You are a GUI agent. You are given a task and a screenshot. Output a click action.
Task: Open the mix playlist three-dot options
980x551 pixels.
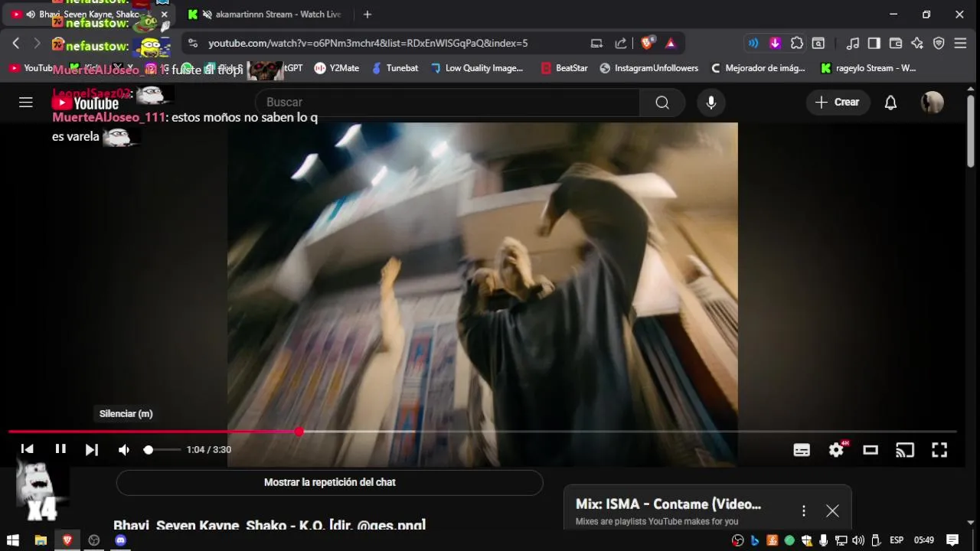804,510
